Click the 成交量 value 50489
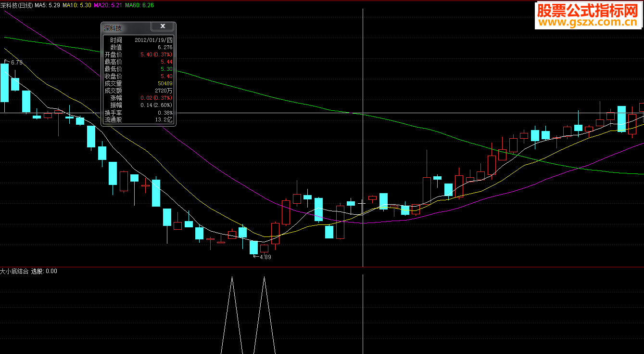This screenshot has height=354, width=644. tap(165, 83)
